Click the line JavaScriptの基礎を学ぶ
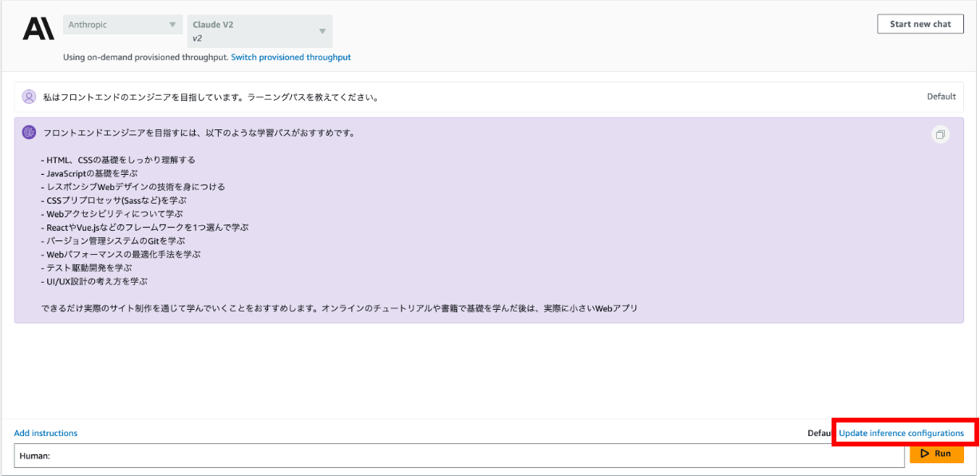The width and height of the screenshot is (980, 476). 89,173
